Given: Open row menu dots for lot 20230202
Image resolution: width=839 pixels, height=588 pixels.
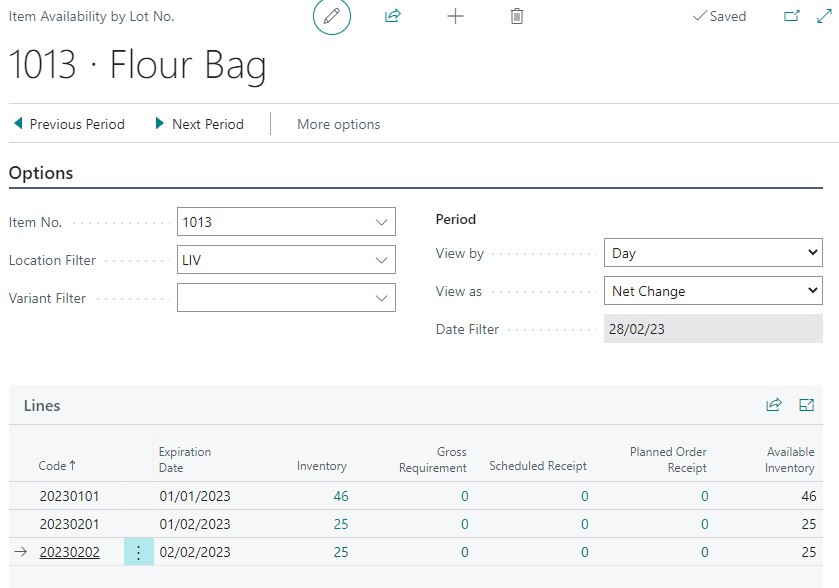Looking at the screenshot, I should (139, 552).
